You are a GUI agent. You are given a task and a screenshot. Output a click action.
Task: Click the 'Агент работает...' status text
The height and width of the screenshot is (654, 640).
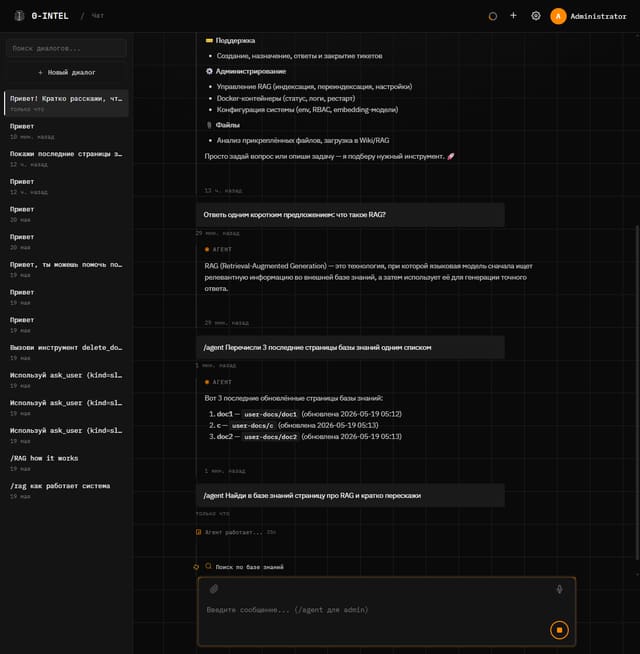[234, 532]
